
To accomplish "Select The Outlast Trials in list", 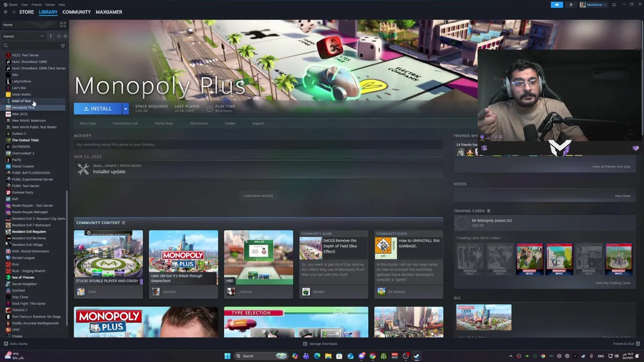I will (x=25, y=140).
